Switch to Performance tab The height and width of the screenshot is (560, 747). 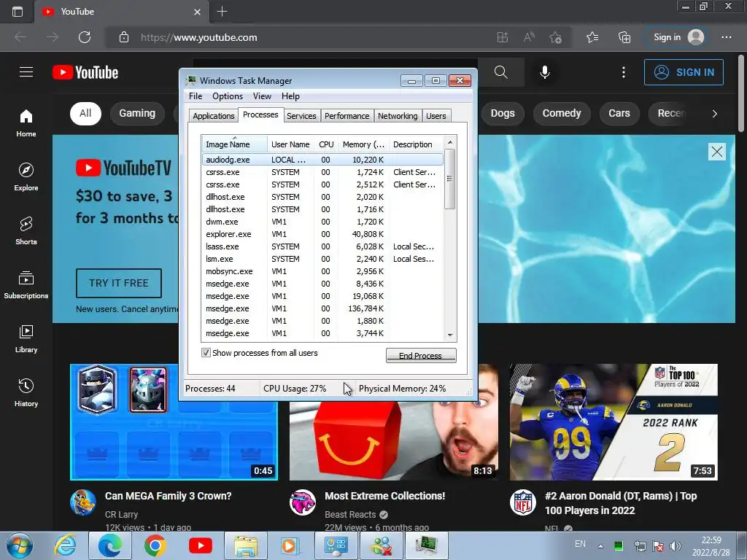347,116
